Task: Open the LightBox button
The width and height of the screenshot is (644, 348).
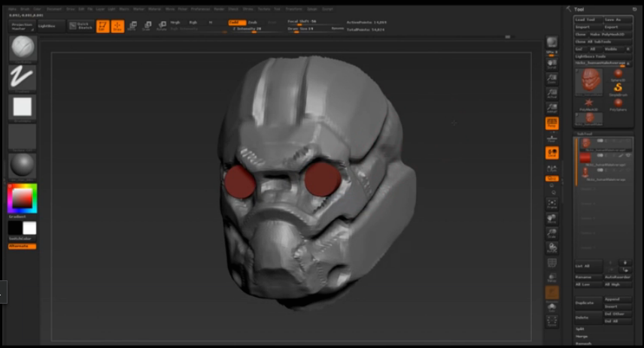Action: coord(51,26)
